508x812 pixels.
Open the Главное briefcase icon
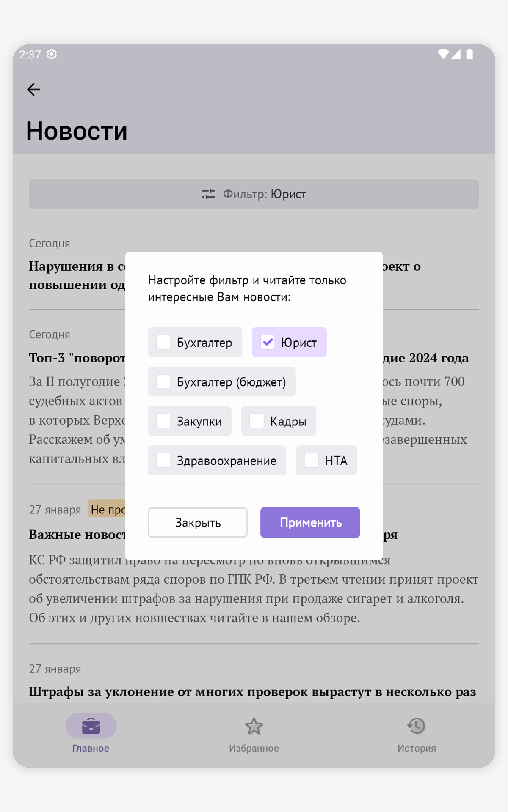pos(91,726)
